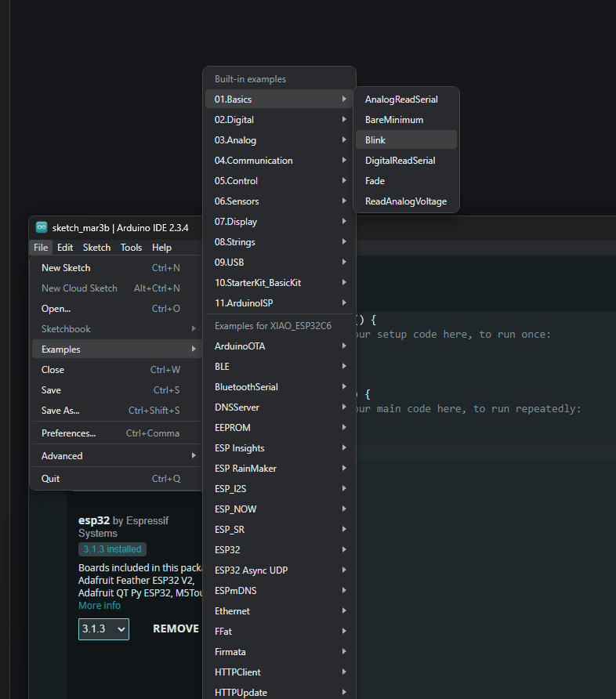The height and width of the screenshot is (699, 616).
Task: Expand the Advanced submenu
Action: [x=118, y=456]
